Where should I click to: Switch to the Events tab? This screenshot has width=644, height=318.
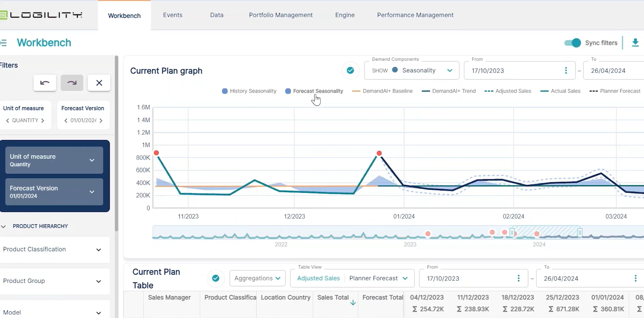173,15
